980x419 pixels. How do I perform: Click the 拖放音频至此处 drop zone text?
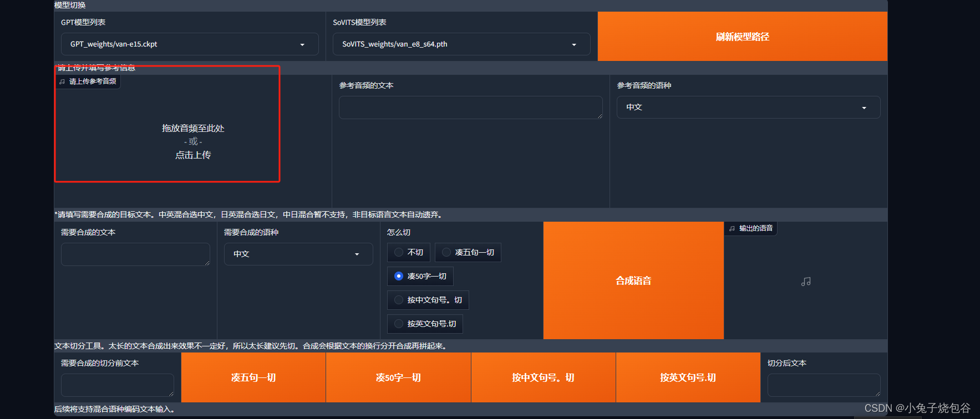click(193, 129)
